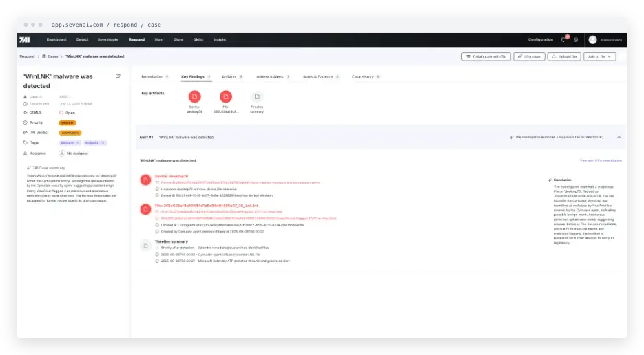Open the File 365c638a lnk finding heading
Screen dimensions: 644x355
[207, 206]
